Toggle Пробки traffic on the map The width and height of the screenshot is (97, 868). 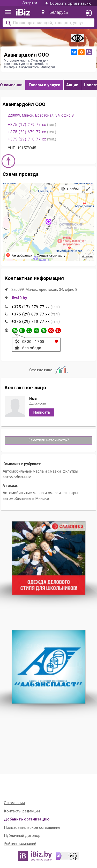point(70,189)
